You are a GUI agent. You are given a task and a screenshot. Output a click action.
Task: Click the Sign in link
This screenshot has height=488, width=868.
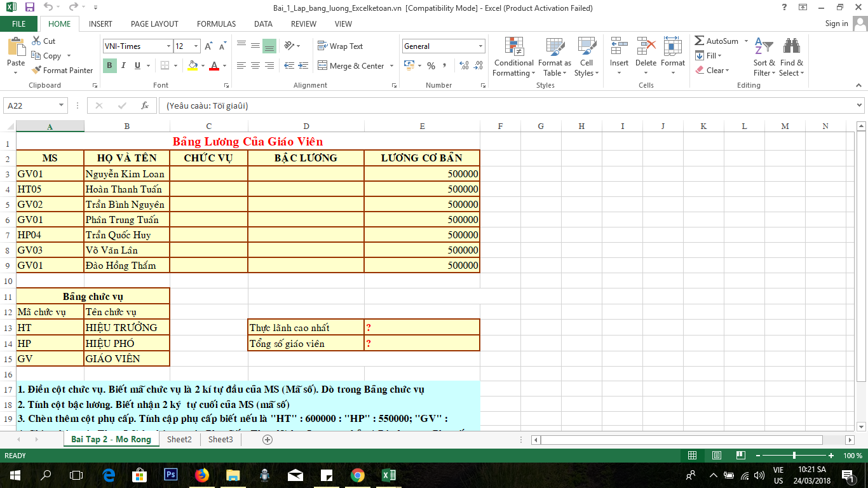(x=836, y=24)
